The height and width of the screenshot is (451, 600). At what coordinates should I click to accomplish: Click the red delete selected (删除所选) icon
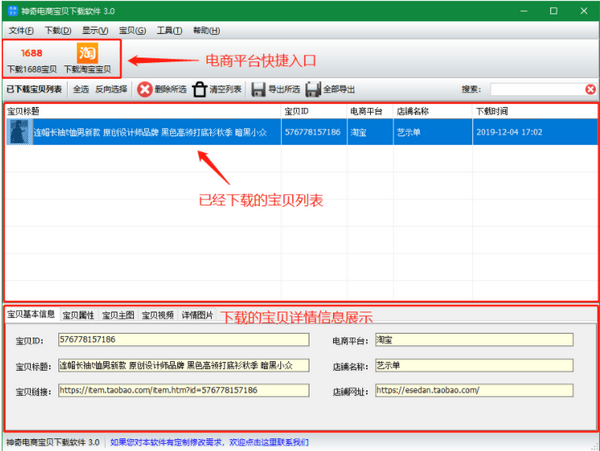pos(145,89)
